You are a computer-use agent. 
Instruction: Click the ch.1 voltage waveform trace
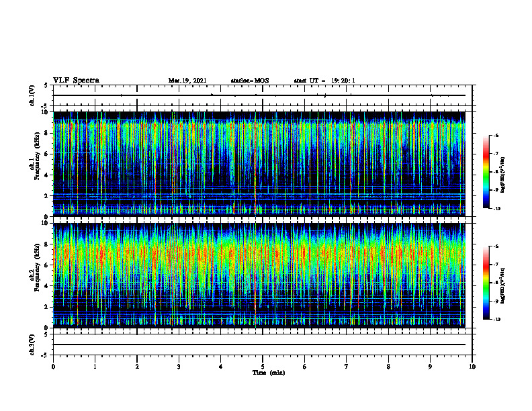click(259, 95)
